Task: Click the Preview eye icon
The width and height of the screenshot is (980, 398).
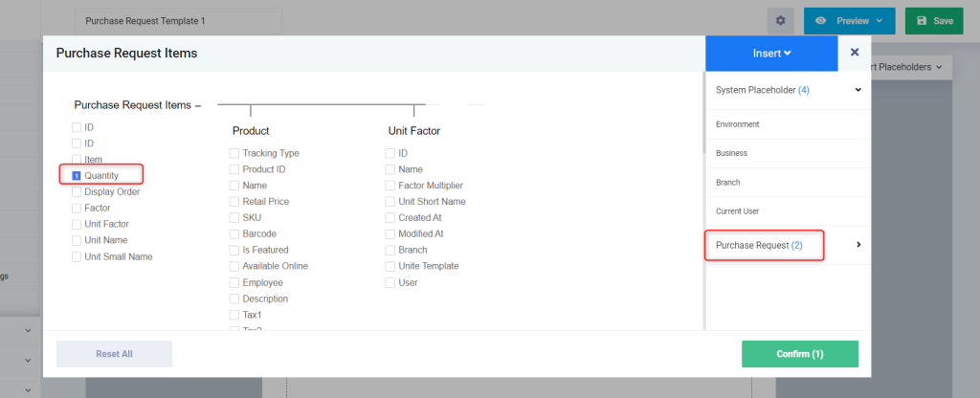Action: pyautogui.click(x=820, y=21)
